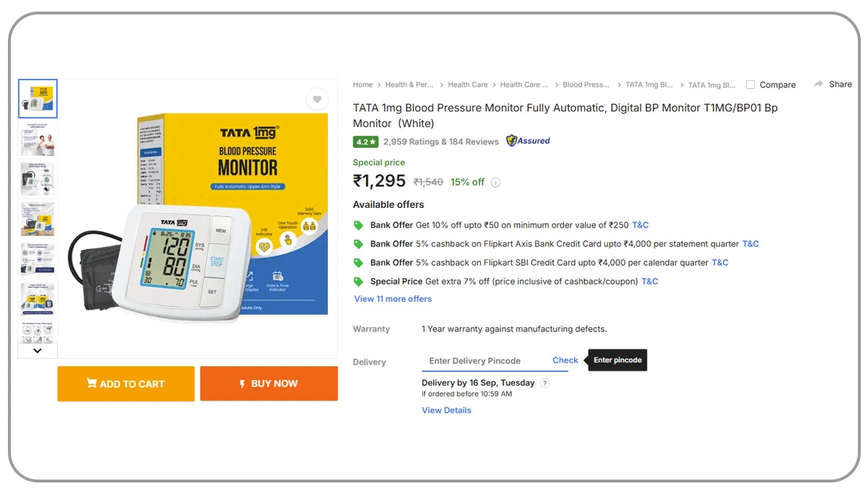Image resolution: width=868 pixels, height=494 pixels.
Task: Click the green 4.2 star rating badge
Action: coord(365,142)
